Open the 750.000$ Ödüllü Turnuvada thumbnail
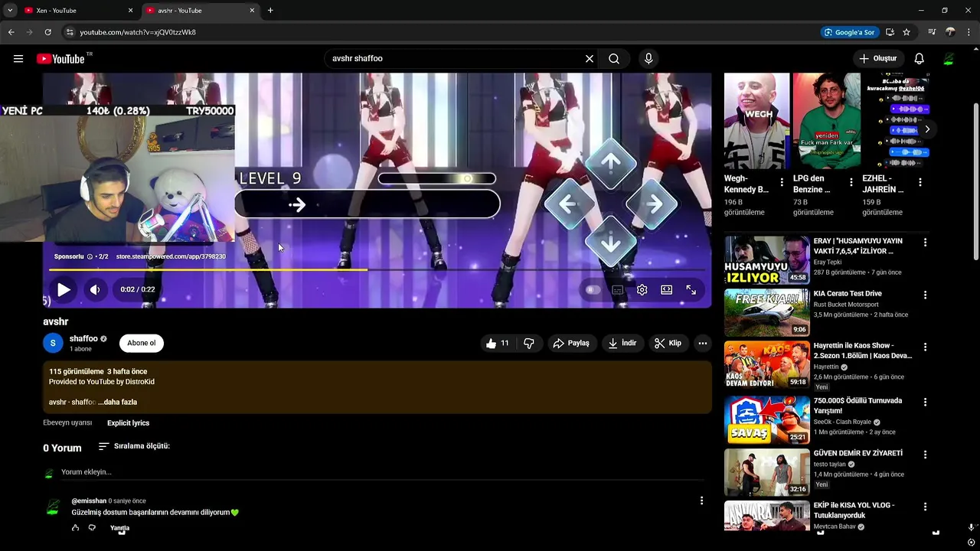This screenshot has width=980, height=551. [766, 419]
